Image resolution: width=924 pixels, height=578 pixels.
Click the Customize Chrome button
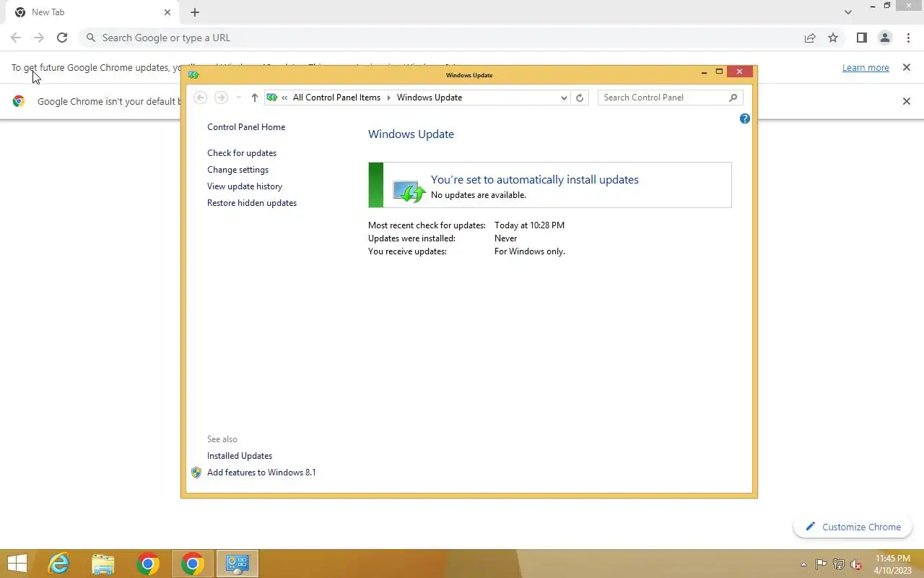tap(853, 527)
